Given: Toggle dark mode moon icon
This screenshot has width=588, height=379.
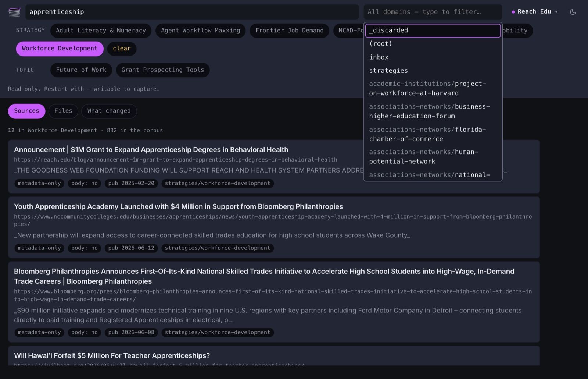Looking at the screenshot, I should click(573, 12).
